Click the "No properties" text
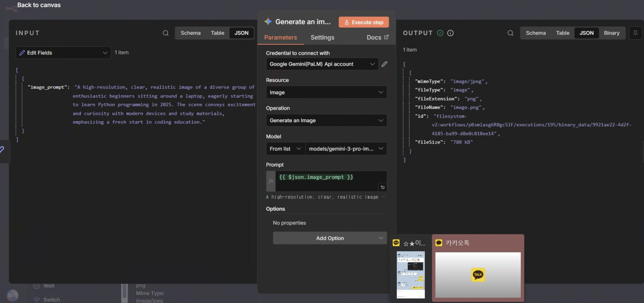The height and width of the screenshot is (303, 644). pos(289,223)
